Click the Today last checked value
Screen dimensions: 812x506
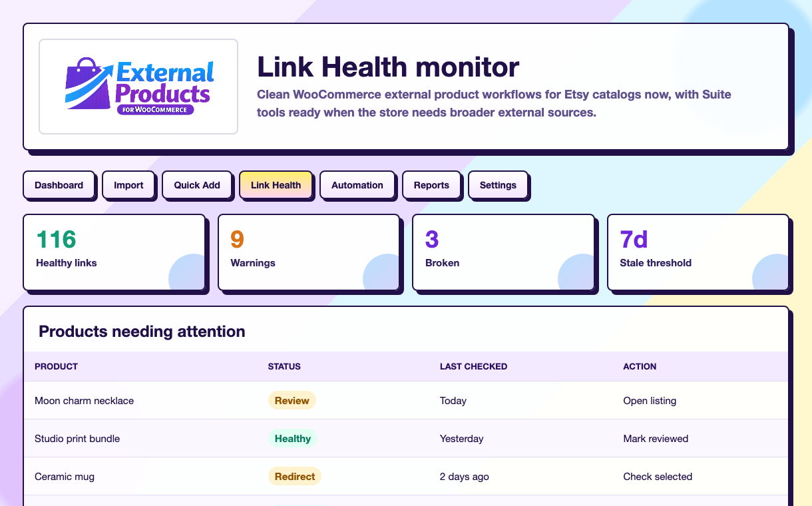[453, 401]
